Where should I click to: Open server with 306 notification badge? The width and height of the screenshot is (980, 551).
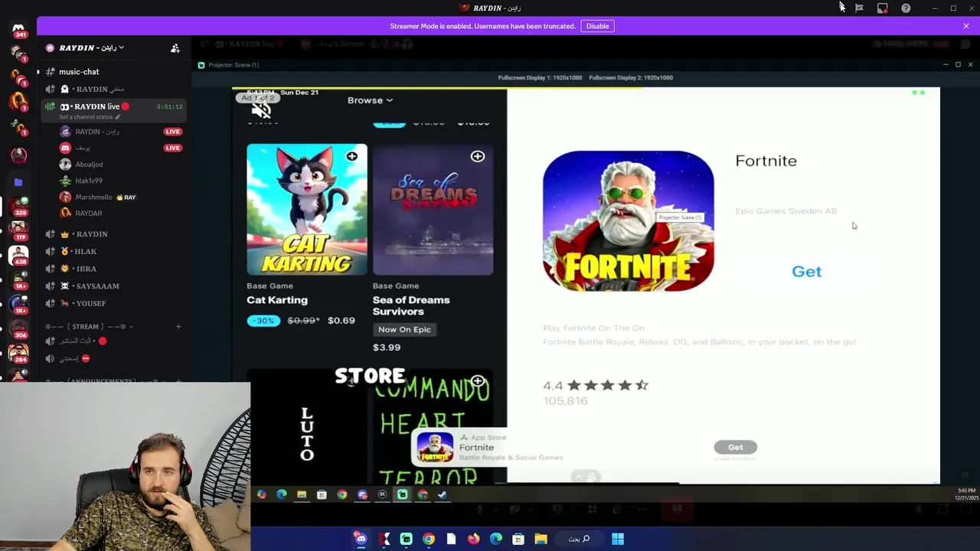point(18,328)
